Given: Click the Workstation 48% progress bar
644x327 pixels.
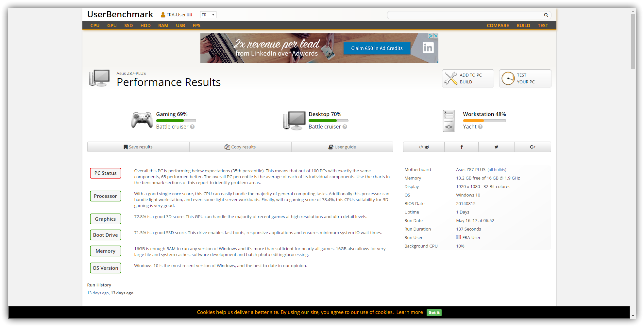Looking at the screenshot, I should tap(484, 121).
